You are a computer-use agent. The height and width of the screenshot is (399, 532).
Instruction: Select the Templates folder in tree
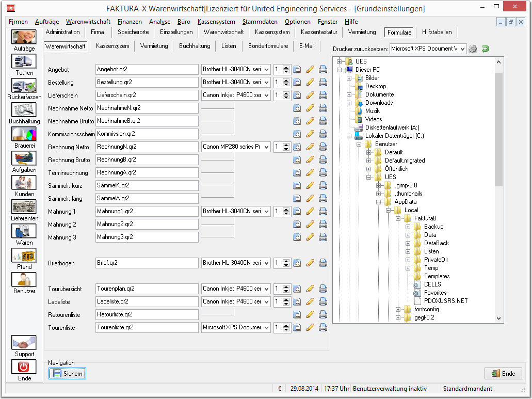click(437, 276)
